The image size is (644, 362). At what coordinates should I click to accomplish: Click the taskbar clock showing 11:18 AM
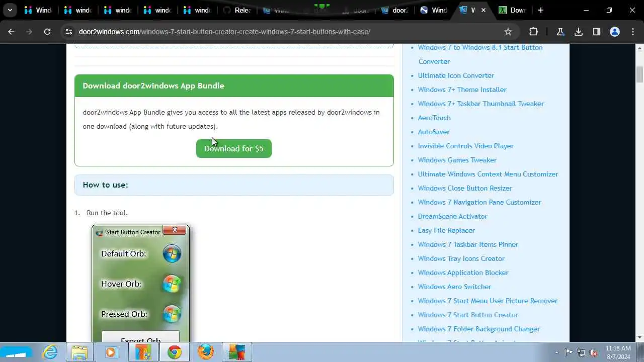tap(618, 352)
